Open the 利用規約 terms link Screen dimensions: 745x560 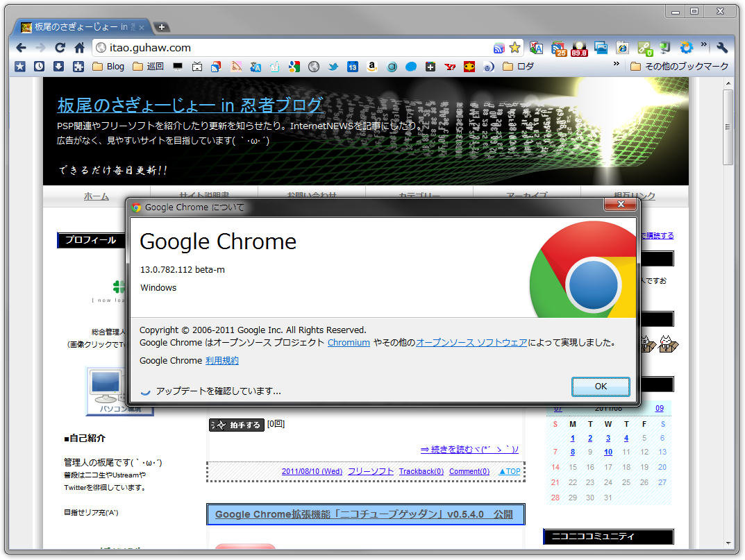point(222,361)
